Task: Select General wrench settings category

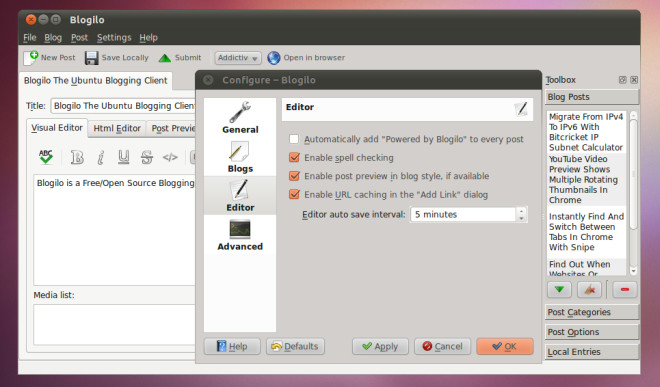Action: tap(240, 118)
